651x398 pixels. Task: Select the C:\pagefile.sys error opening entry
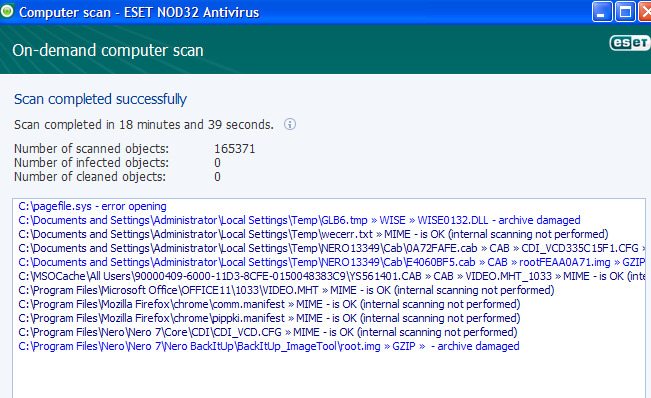pos(92,206)
